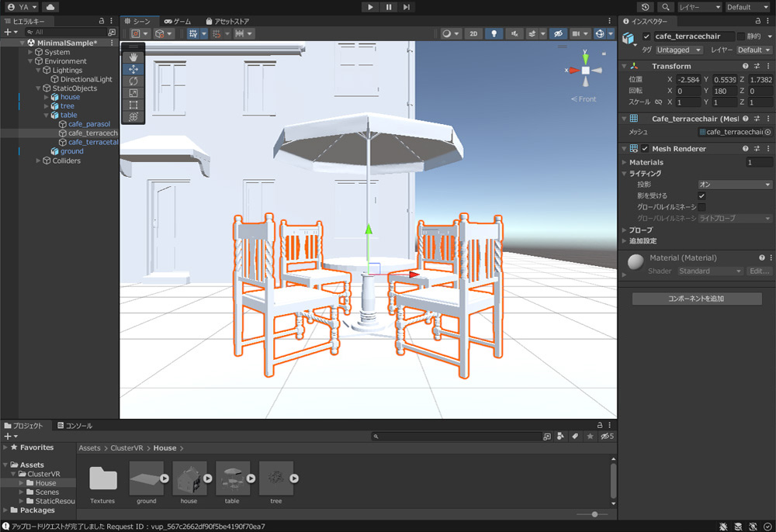Select the Hand tool in scene toolbar
Image resolution: width=776 pixels, height=532 pixels.
(133, 57)
